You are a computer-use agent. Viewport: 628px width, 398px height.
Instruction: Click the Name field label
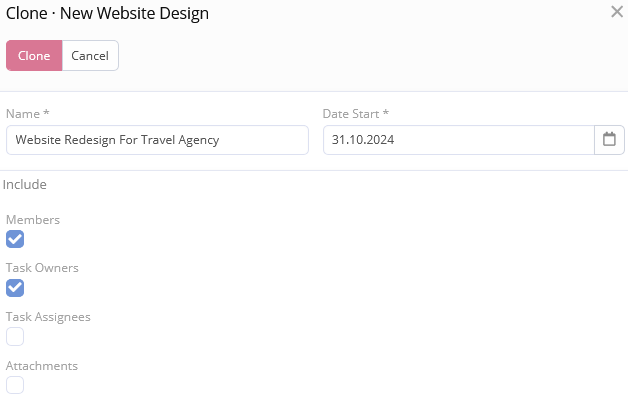point(28,114)
